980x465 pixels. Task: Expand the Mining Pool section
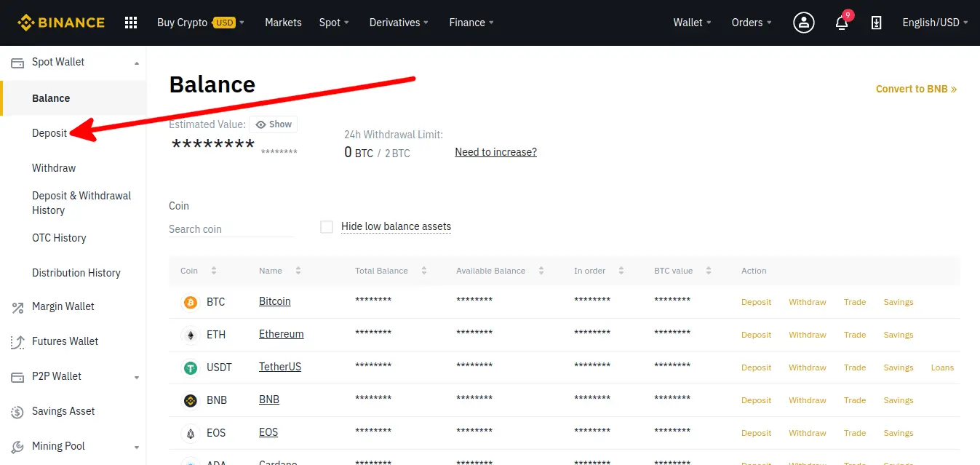(x=137, y=448)
